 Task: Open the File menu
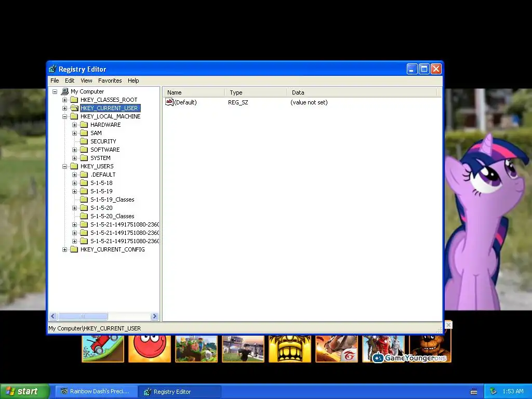pyautogui.click(x=55, y=81)
